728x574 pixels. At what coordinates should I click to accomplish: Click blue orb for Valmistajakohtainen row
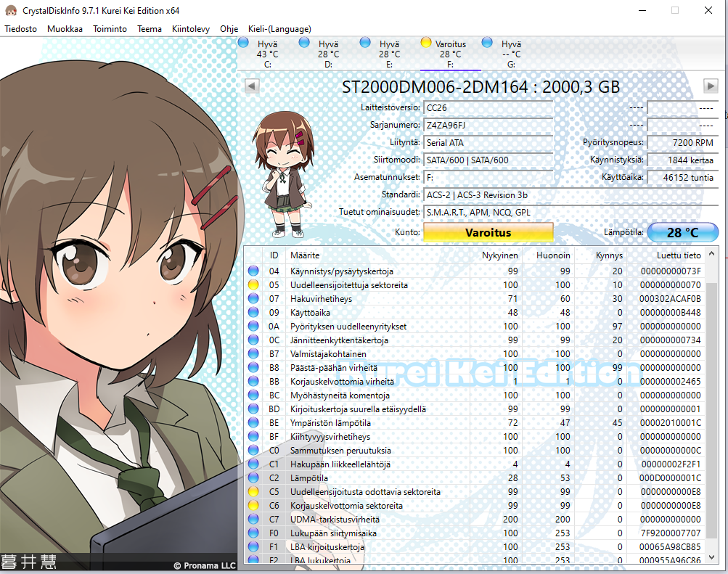[253, 353]
